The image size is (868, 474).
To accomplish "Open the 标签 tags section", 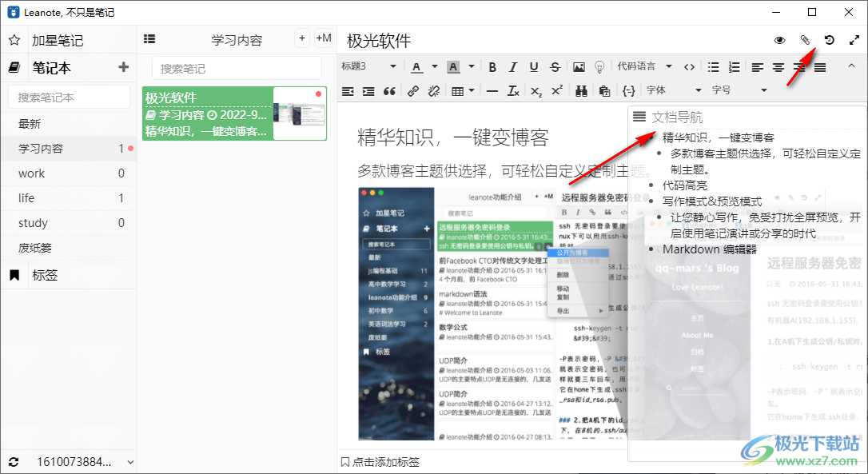I will (x=69, y=275).
